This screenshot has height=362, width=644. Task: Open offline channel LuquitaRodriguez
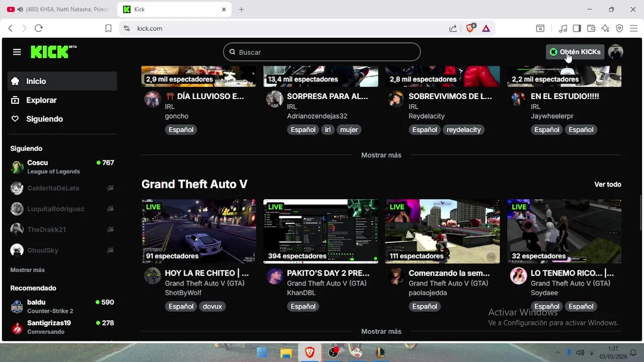pos(62,209)
